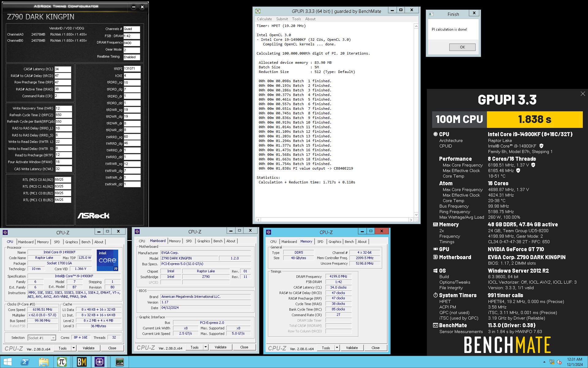Image resolution: width=588 pixels, height=368 pixels.
Task: Click Validate in left CPU-Z window
Action: coord(89,348)
